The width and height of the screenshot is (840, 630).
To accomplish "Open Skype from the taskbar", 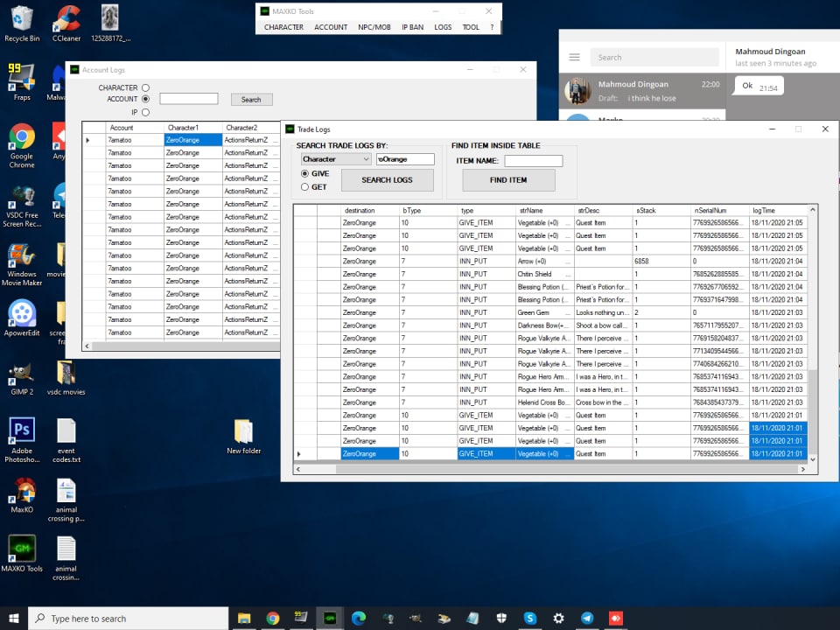I will pyautogui.click(x=530, y=619).
